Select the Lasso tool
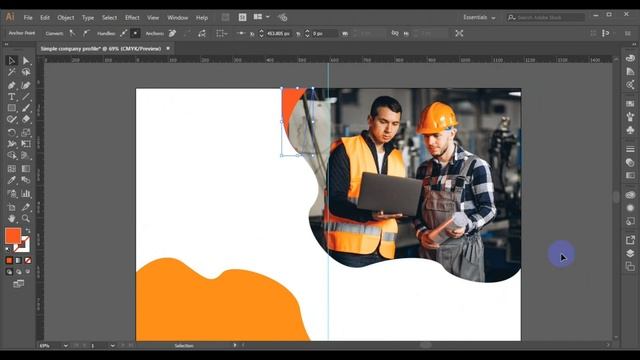Image resolution: width=640 pixels, height=360 pixels. 26,72
